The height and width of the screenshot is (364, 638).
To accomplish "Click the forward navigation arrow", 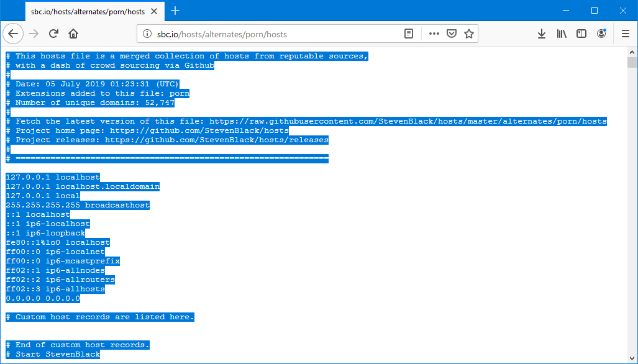I will 34,34.
